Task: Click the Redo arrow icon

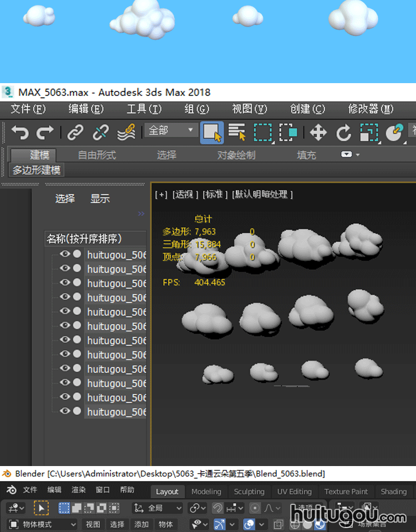Action: point(45,132)
